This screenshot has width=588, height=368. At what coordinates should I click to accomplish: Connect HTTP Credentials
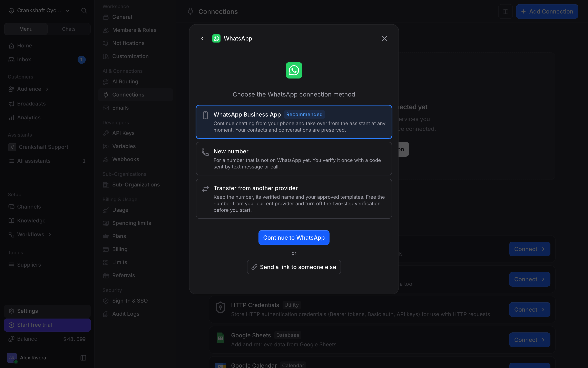point(530,310)
